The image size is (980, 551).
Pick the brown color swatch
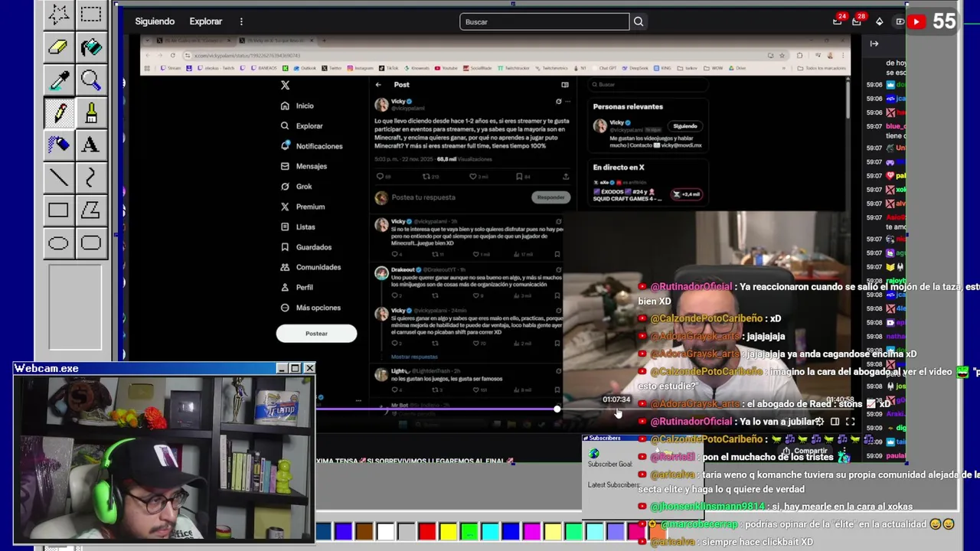(364, 530)
